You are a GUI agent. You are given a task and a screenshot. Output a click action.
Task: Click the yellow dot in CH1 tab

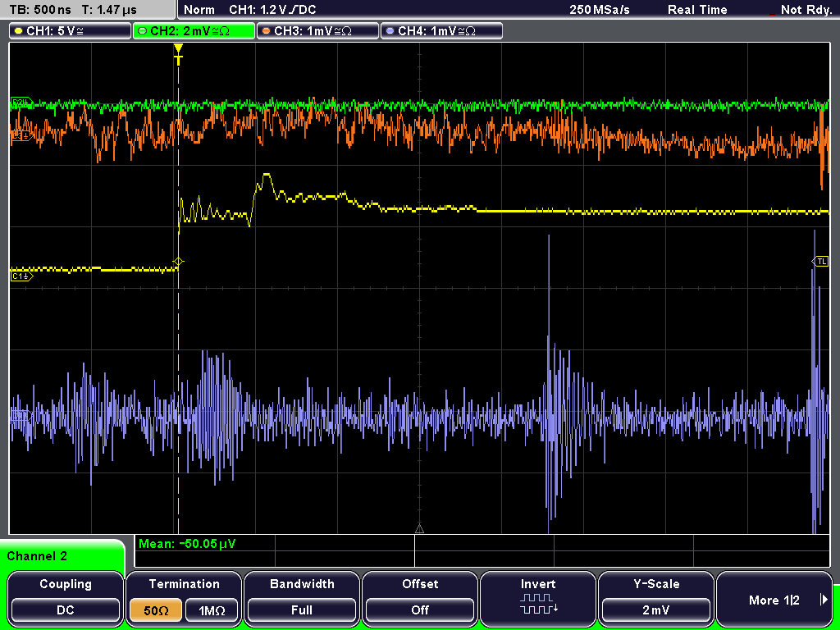point(19,31)
